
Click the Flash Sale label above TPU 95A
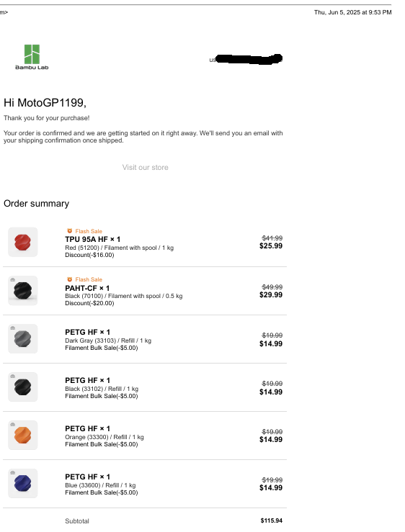89,231
